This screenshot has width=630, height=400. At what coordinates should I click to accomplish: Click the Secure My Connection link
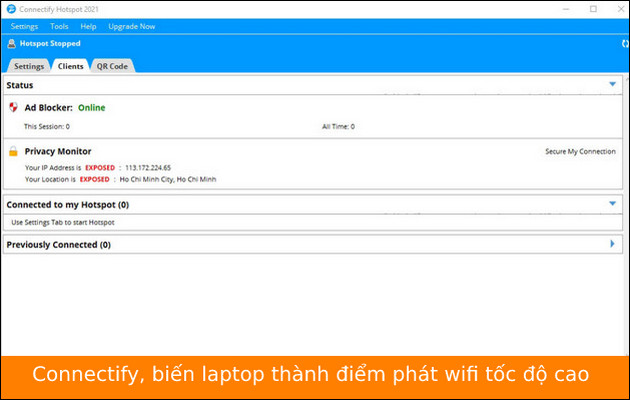click(580, 151)
